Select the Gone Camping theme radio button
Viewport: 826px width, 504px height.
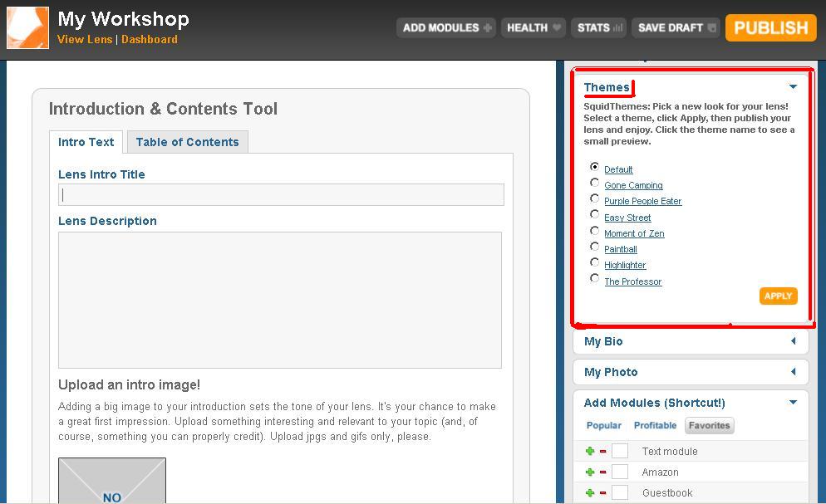tap(595, 183)
